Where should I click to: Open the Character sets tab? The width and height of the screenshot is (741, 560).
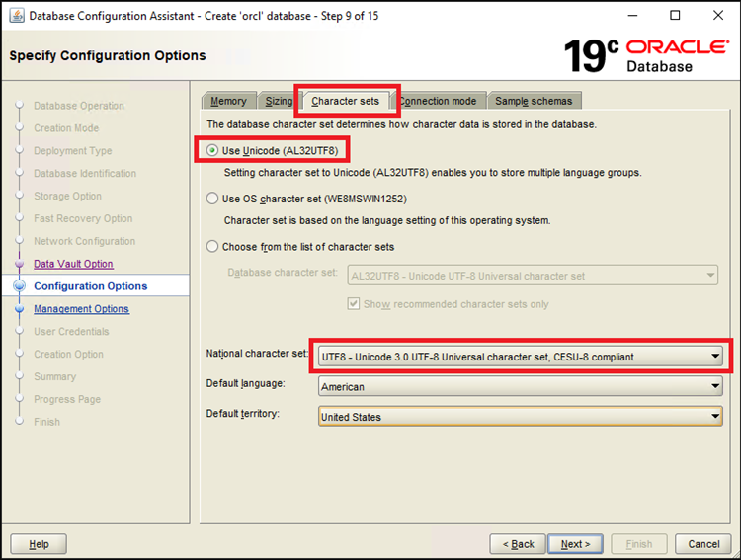[x=346, y=101]
